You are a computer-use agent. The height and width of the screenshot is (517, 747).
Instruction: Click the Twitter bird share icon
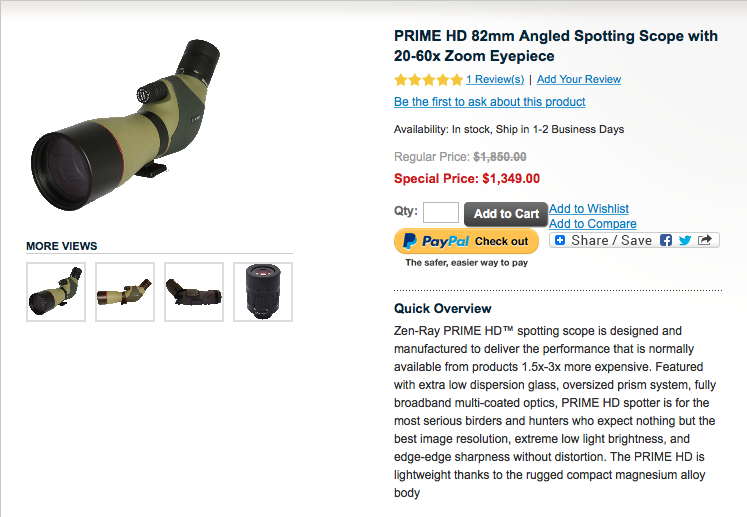click(685, 240)
